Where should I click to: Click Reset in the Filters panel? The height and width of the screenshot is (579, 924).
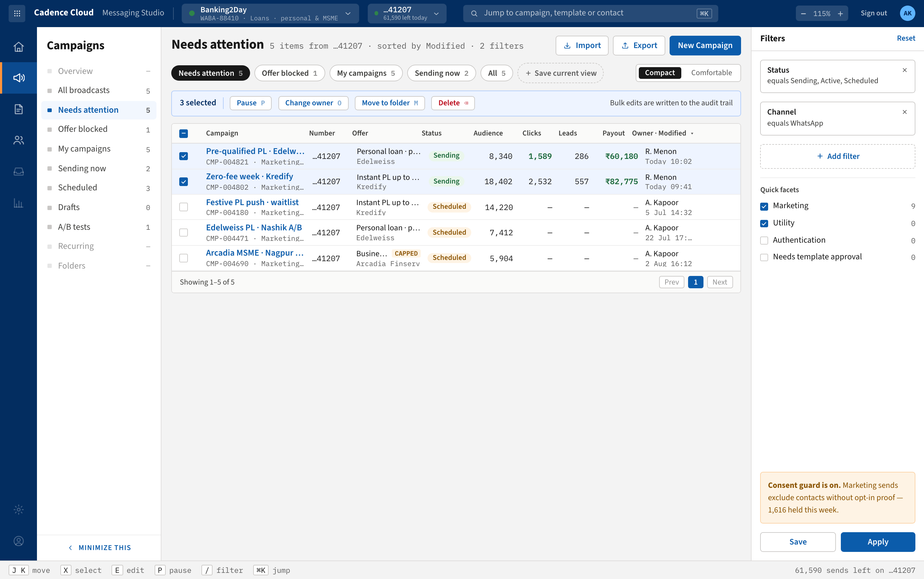[x=906, y=38]
